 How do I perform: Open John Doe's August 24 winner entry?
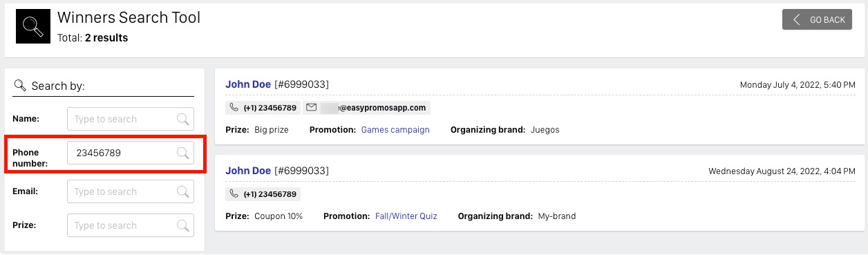click(x=248, y=171)
